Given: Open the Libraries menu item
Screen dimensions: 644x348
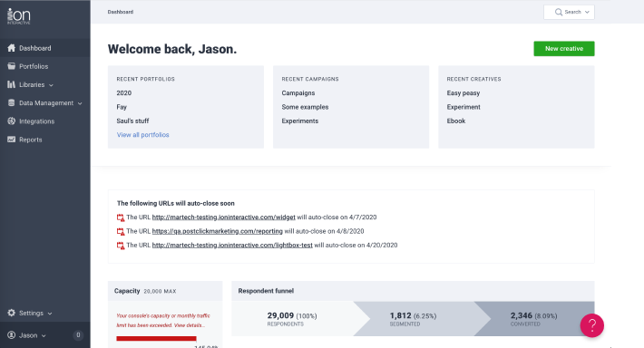Looking at the screenshot, I should [x=45, y=84].
